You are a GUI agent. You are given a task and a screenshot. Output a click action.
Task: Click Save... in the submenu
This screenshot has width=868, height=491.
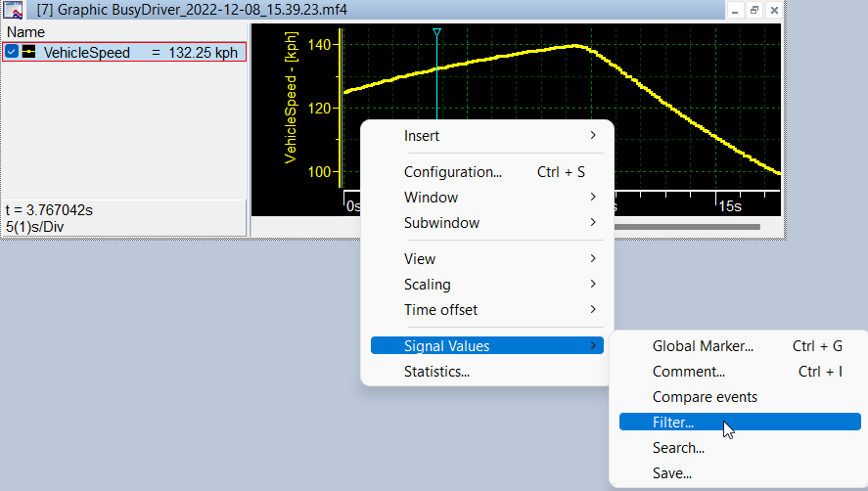[x=740, y=473]
